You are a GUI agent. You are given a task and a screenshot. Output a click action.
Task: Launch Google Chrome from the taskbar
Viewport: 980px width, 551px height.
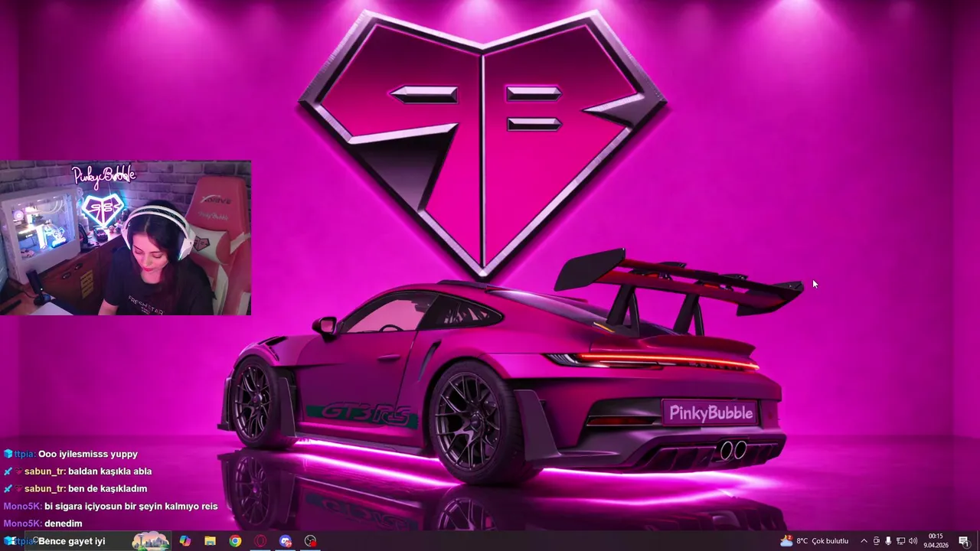point(235,541)
